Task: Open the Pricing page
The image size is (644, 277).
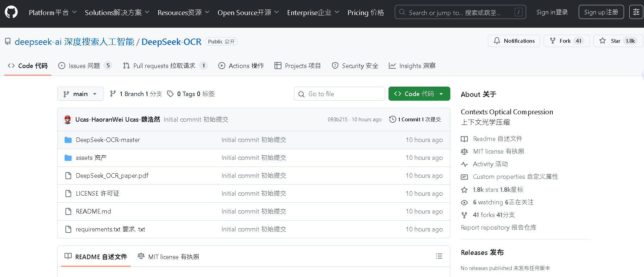Action: 366,13
